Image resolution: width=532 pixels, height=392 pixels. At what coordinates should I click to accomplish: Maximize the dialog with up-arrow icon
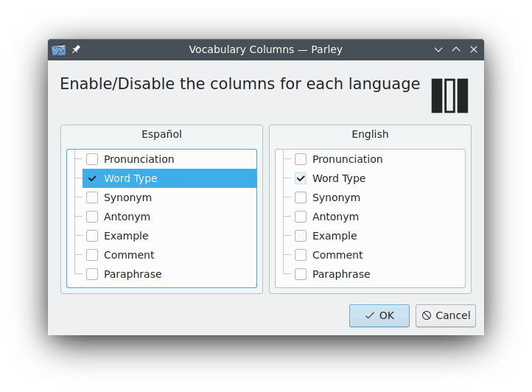pyautogui.click(x=456, y=49)
